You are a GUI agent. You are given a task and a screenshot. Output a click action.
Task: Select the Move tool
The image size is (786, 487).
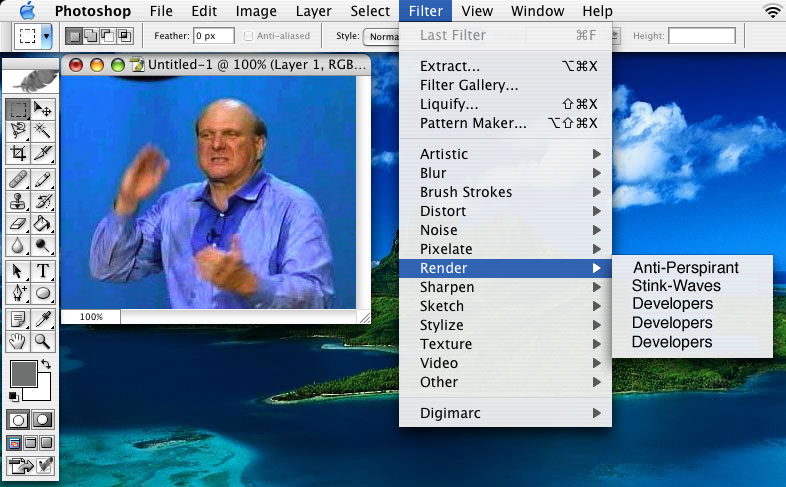(43, 109)
